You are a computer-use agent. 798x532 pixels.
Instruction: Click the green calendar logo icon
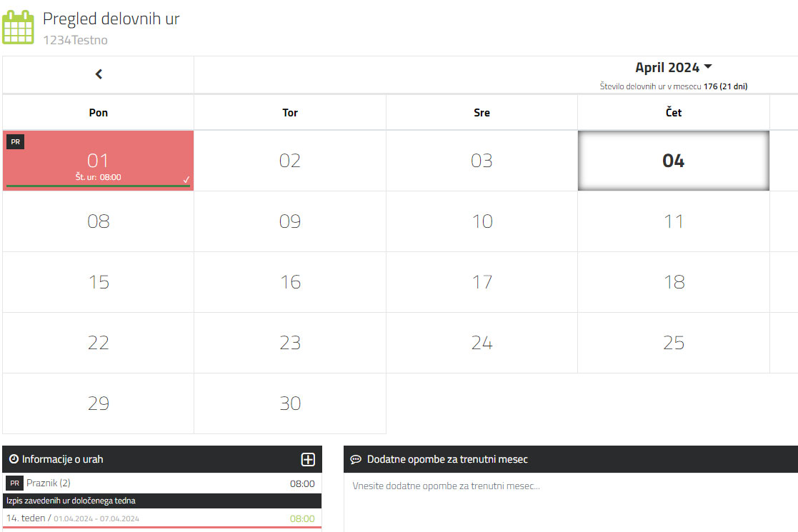pyautogui.click(x=19, y=27)
